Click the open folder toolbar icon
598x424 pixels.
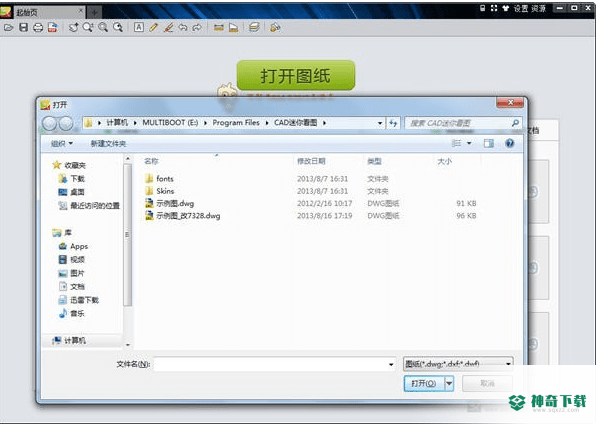(8, 27)
